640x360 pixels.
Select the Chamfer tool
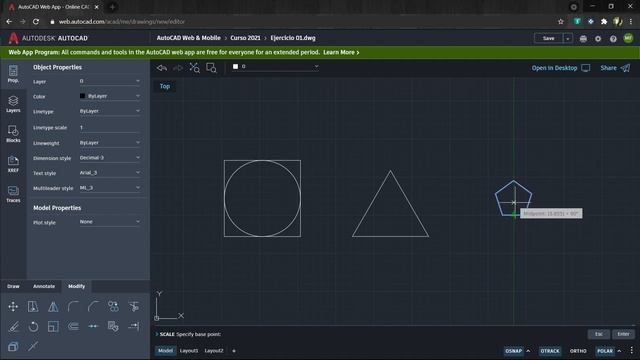93,307
